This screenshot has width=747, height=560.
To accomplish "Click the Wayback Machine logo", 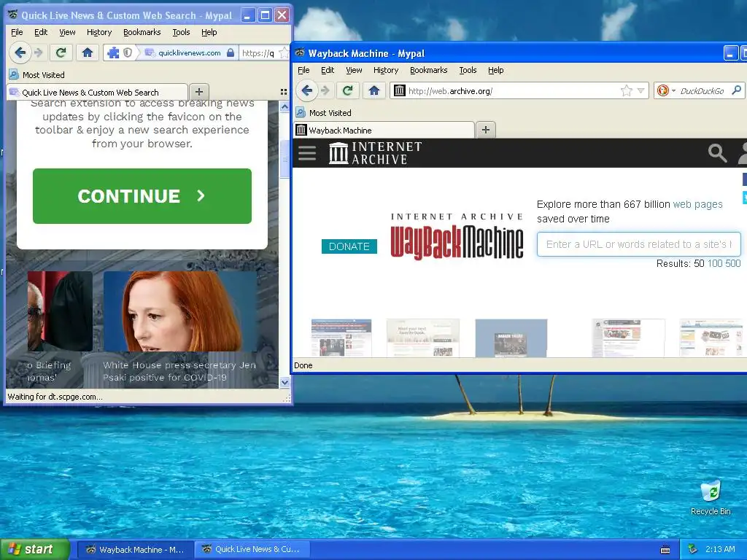I will [x=457, y=237].
